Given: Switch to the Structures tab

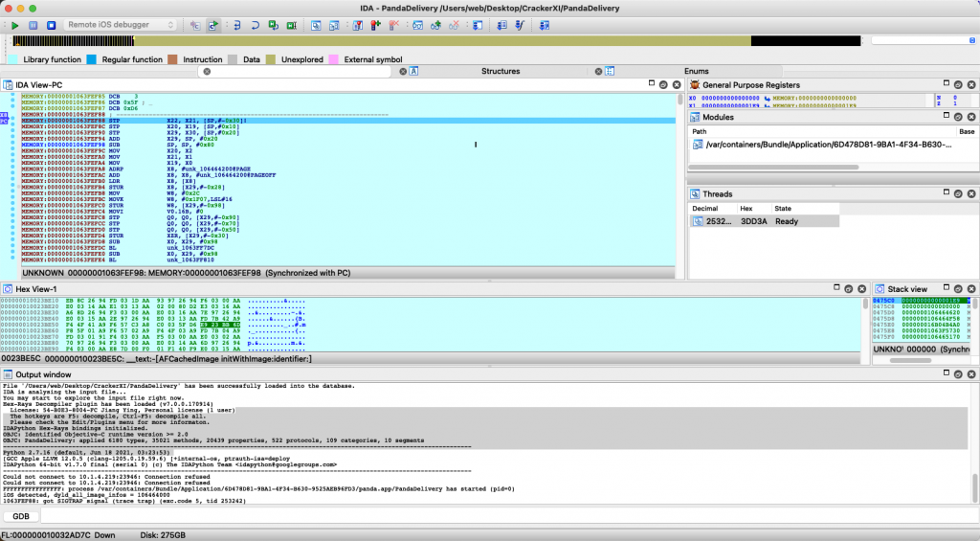Looking at the screenshot, I should (500, 71).
